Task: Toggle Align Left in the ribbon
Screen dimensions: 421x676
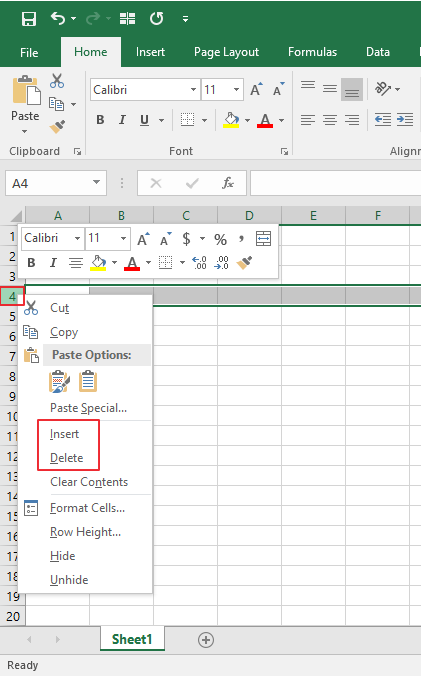Action: coord(308,119)
